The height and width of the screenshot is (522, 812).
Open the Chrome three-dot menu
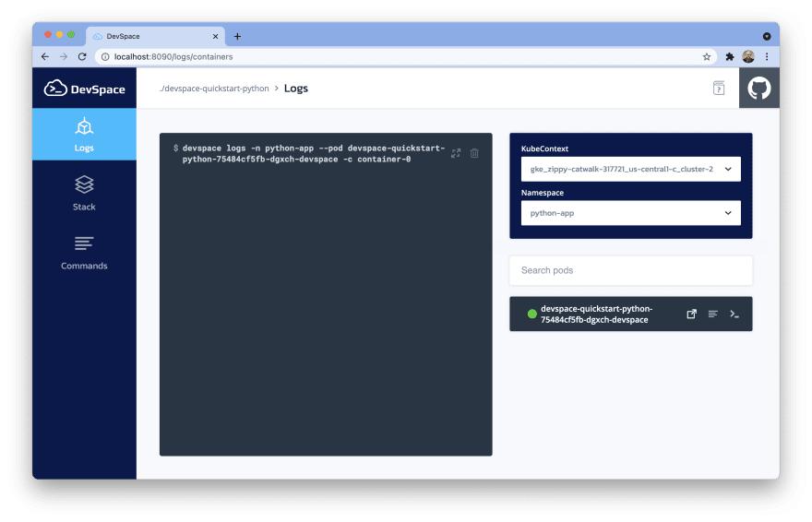767,57
